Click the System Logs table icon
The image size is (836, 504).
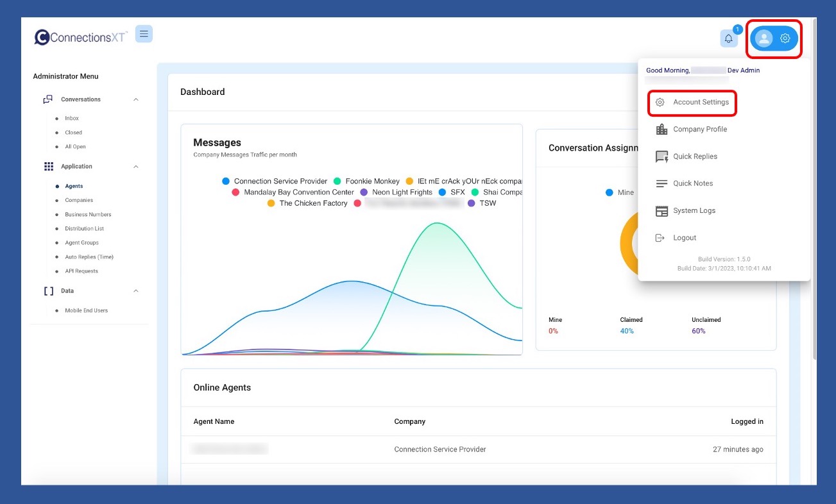pyautogui.click(x=661, y=211)
